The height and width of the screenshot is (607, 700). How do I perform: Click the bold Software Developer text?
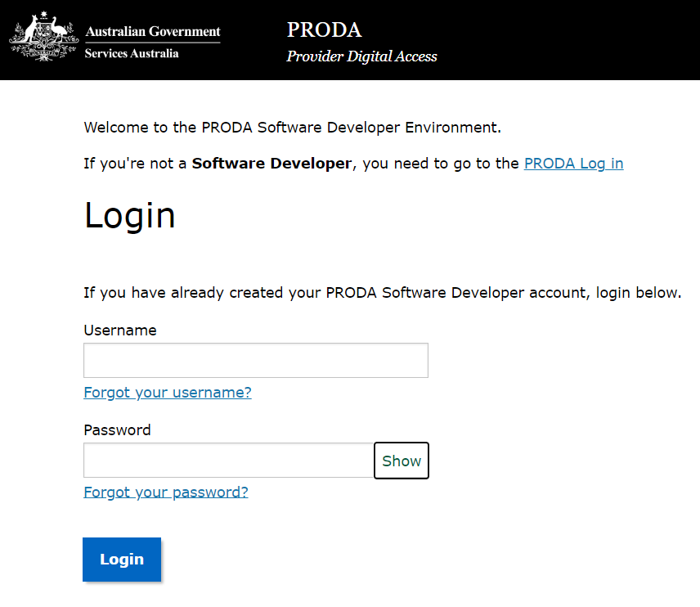tap(271, 164)
